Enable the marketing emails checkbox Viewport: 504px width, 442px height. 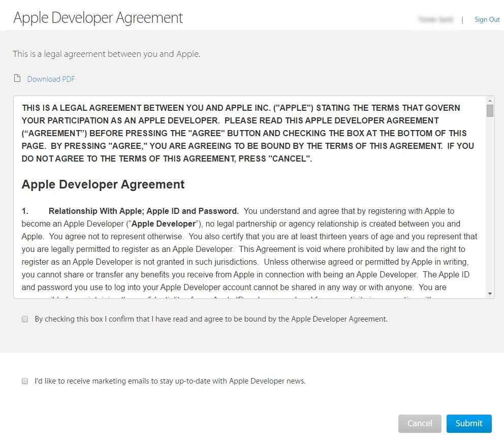25,381
